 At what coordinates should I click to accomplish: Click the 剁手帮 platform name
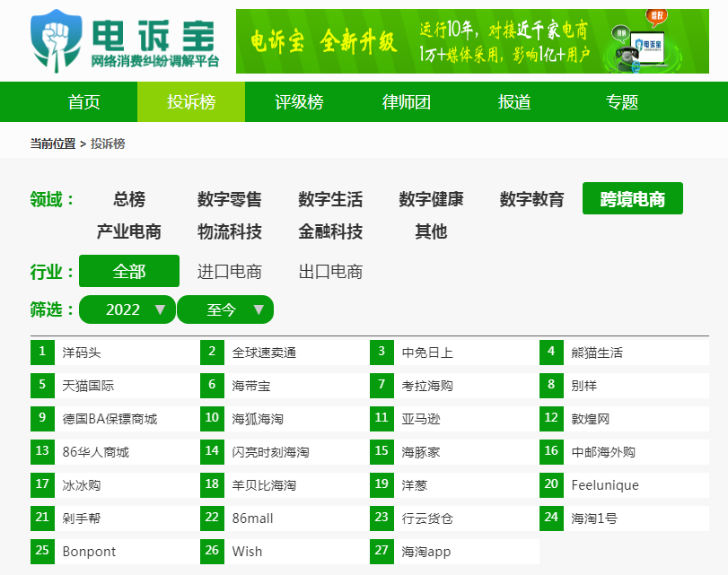point(82,518)
